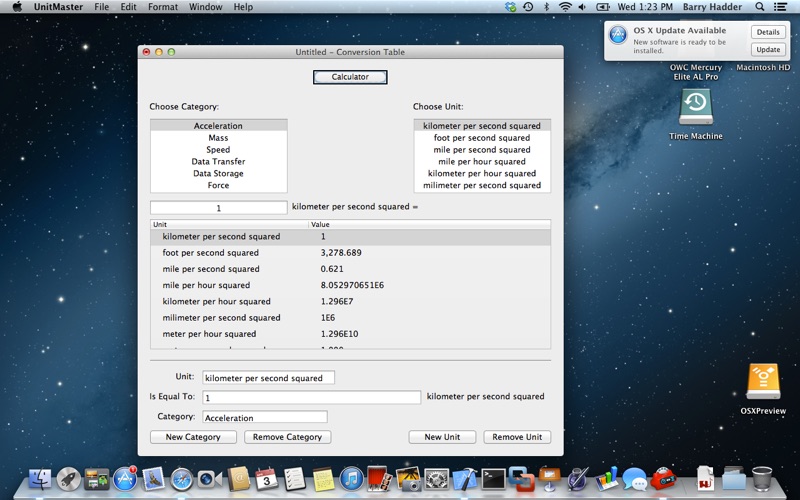Open iPhoto camera icon in dock
800x500 pixels.
tap(408, 479)
